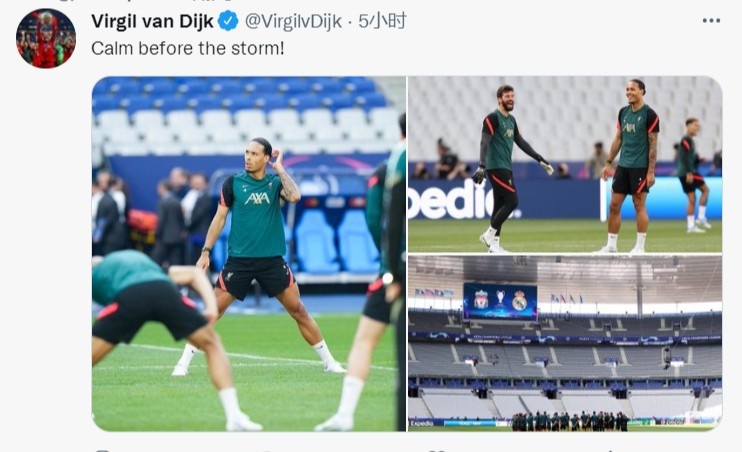Click the AXA logo on the green shirt

257,198
